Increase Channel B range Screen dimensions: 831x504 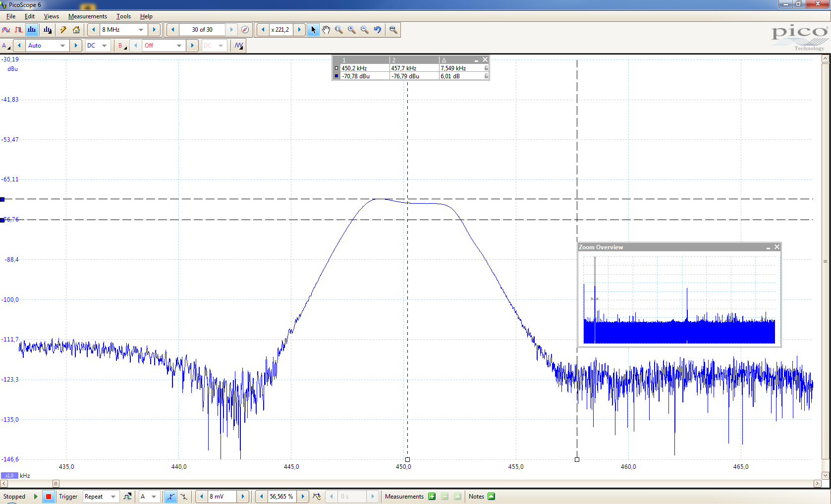[192, 46]
